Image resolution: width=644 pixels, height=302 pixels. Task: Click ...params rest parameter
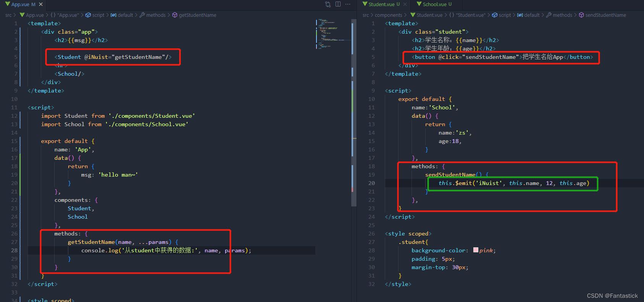pyautogui.click(x=153, y=242)
